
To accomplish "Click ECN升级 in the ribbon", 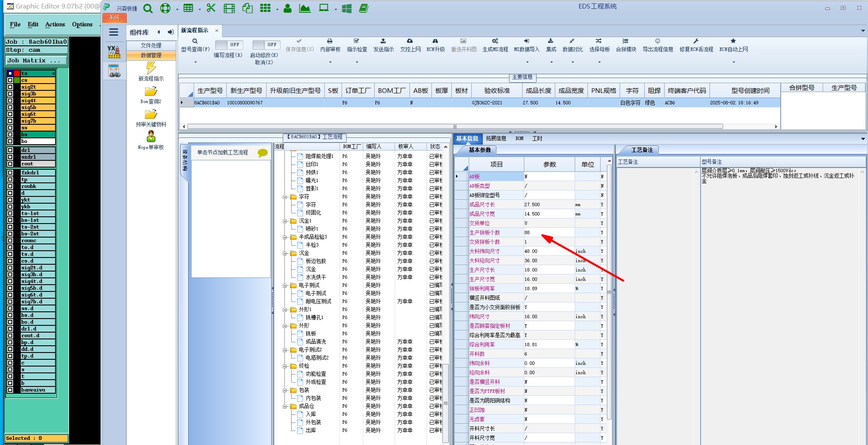I will point(436,45).
